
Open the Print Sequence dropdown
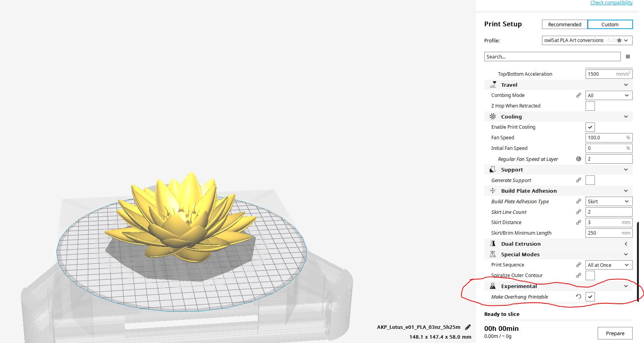pyautogui.click(x=609, y=265)
